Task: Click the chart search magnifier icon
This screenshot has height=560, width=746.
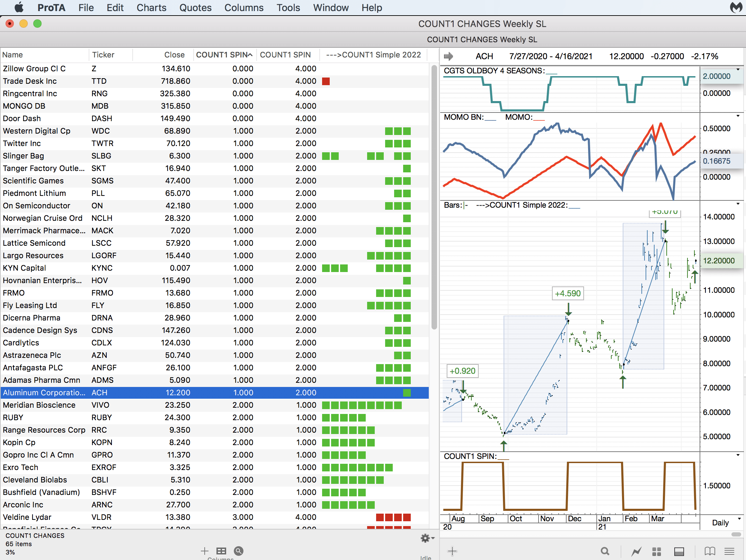Action: (x=605, y=551)
